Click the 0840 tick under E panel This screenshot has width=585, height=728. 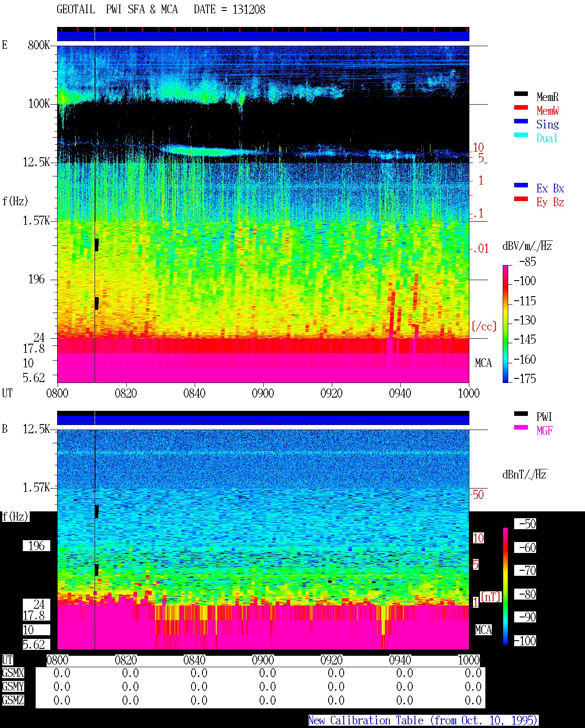coord(194,393)
